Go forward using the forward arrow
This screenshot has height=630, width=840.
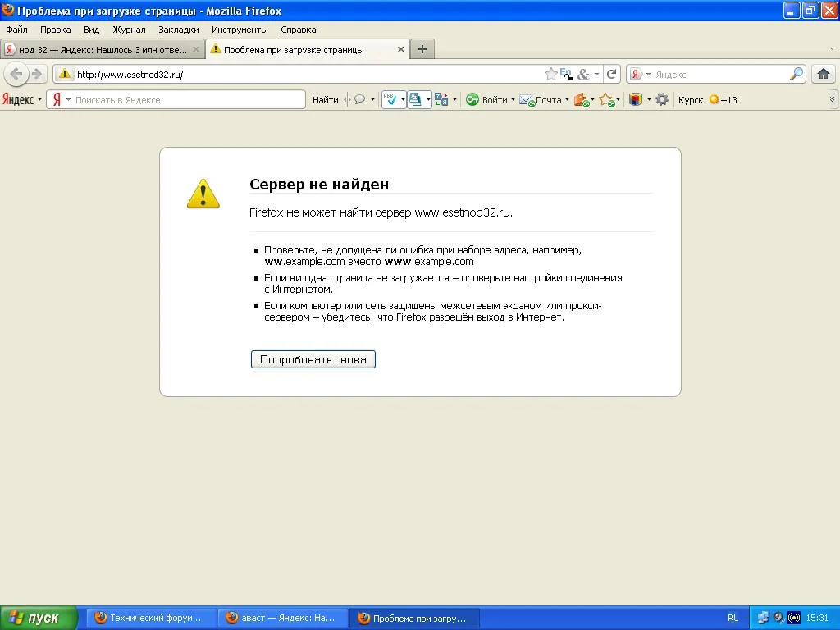coord(36,74)
